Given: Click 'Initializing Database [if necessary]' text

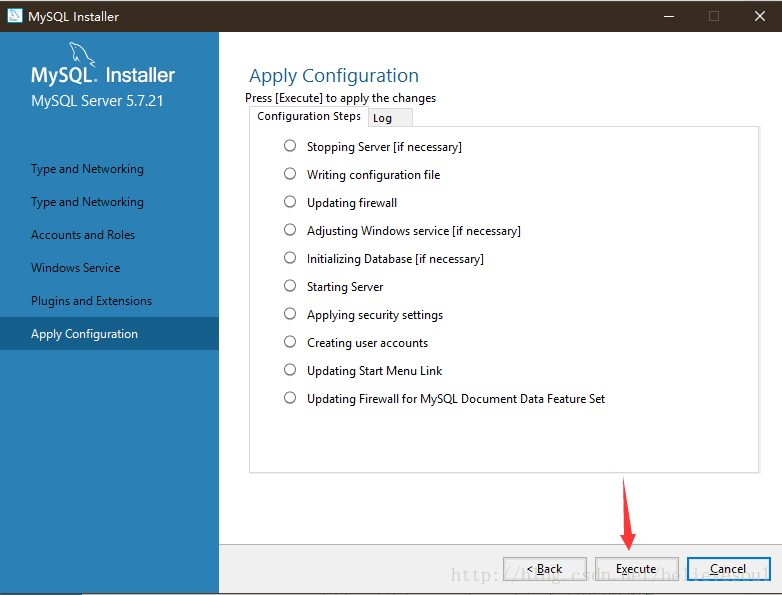Looking at the screenshot, I should tap(395, 259).
